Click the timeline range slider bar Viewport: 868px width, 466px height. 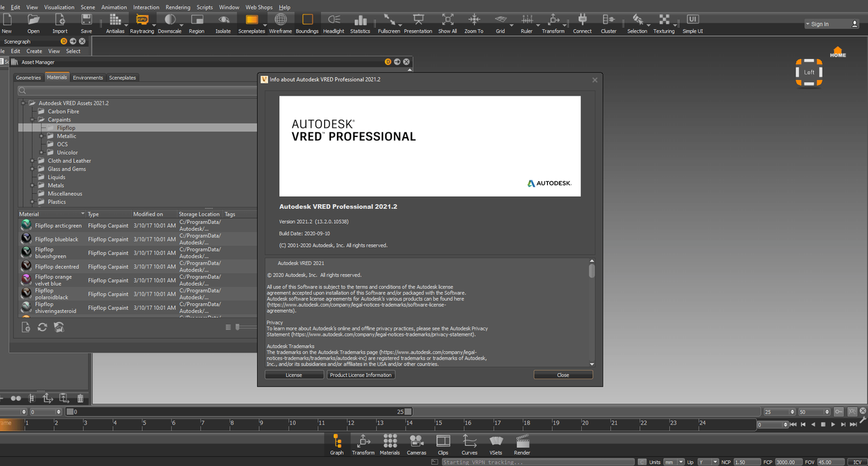[239, 412]
